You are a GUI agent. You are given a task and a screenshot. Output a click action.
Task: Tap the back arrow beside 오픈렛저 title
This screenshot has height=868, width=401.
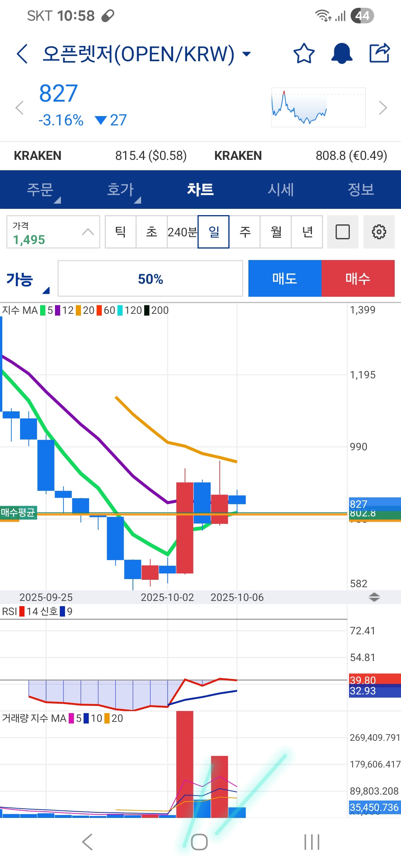click(22, 54)
